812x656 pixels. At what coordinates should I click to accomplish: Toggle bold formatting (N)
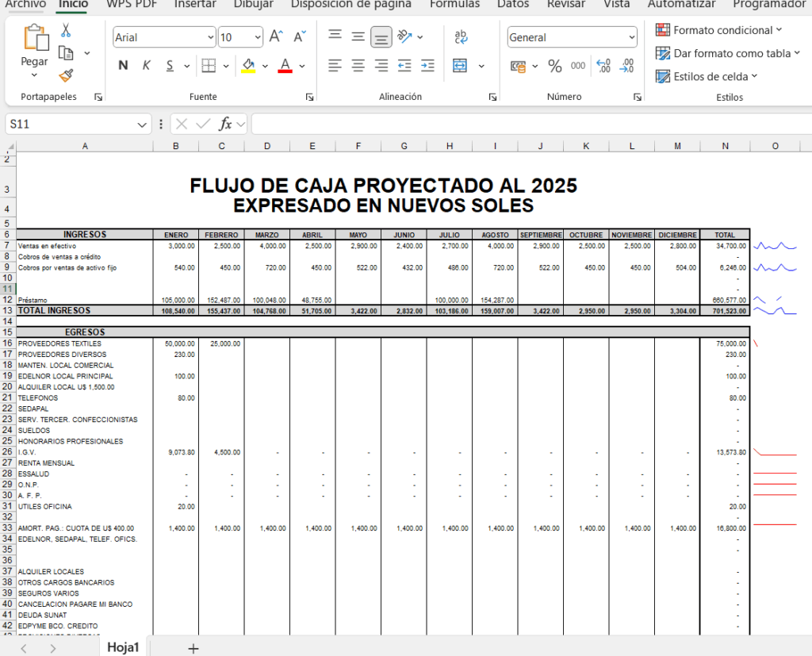point(123,66)
